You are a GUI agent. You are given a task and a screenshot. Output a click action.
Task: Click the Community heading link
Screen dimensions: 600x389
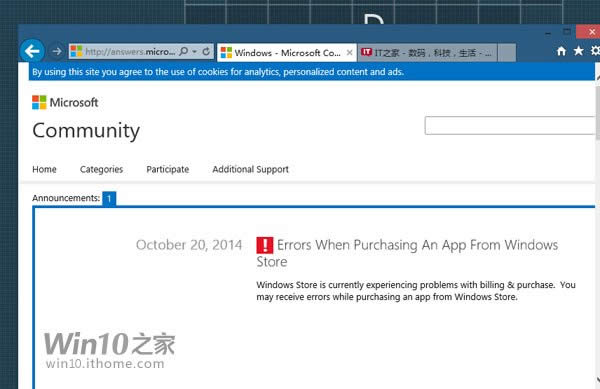[x=86, y=131]
